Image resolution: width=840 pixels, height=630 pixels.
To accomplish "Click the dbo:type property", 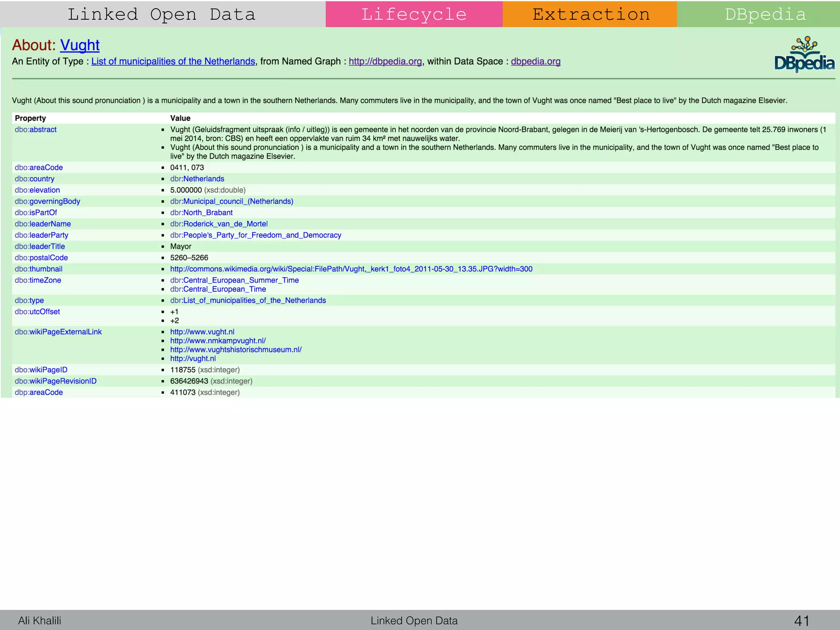I will point(29,301).
